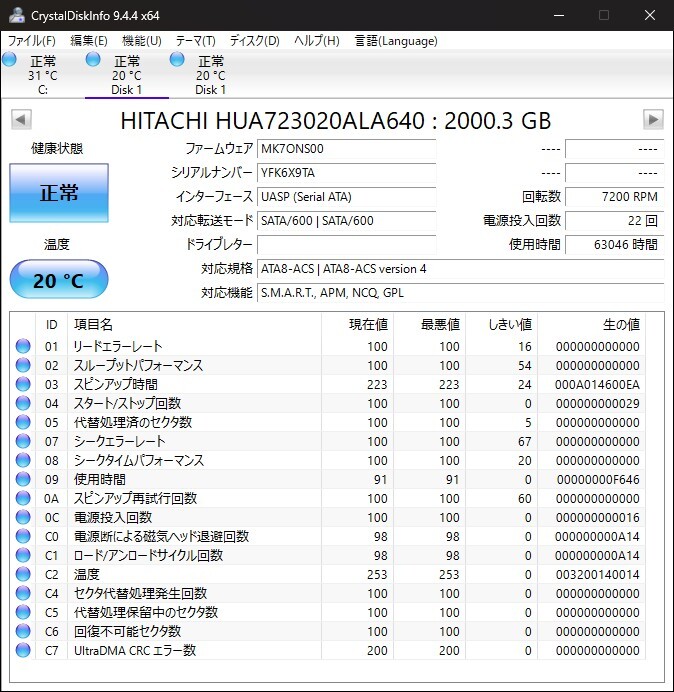Click the status orb for ID 0C 電源投入回数 row
The image size is (674, 692).
tap(23, 517)
